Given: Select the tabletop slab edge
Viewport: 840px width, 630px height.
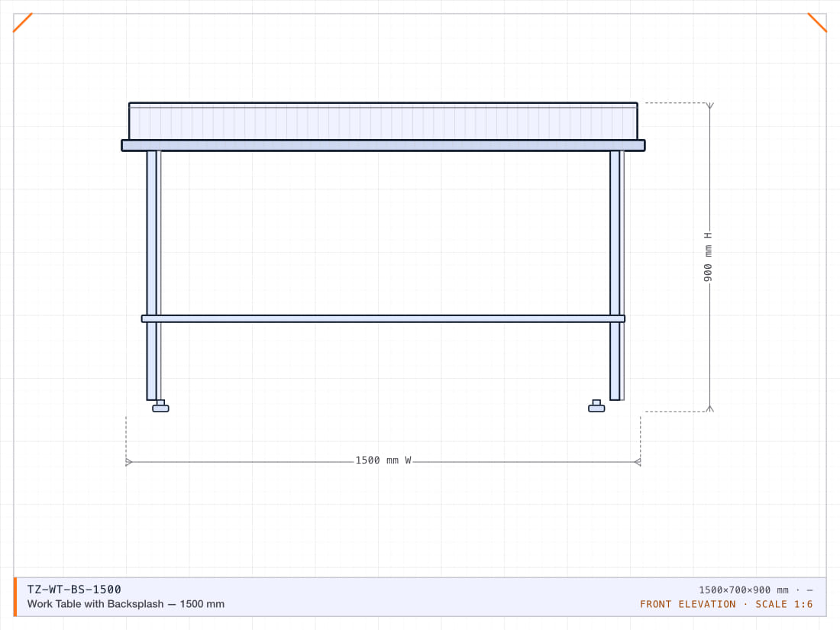Looking at the screenshot, I should point(383,145).
